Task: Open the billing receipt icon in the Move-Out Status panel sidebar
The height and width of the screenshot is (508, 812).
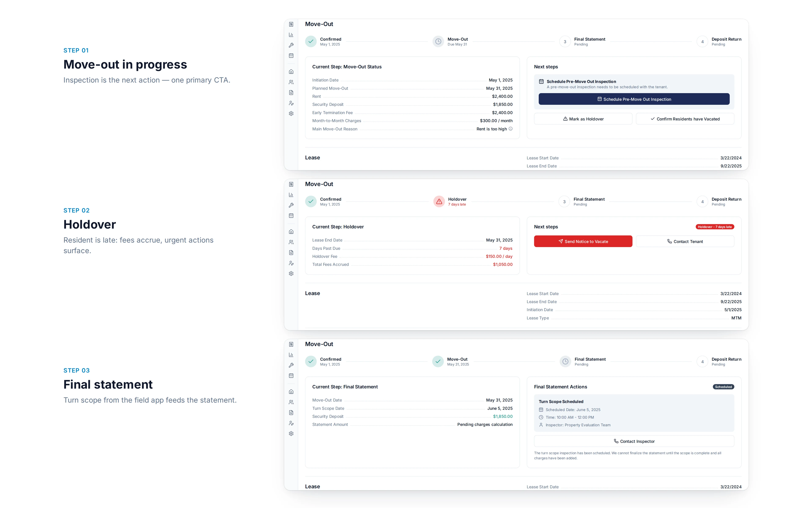Action: (291, 25)
